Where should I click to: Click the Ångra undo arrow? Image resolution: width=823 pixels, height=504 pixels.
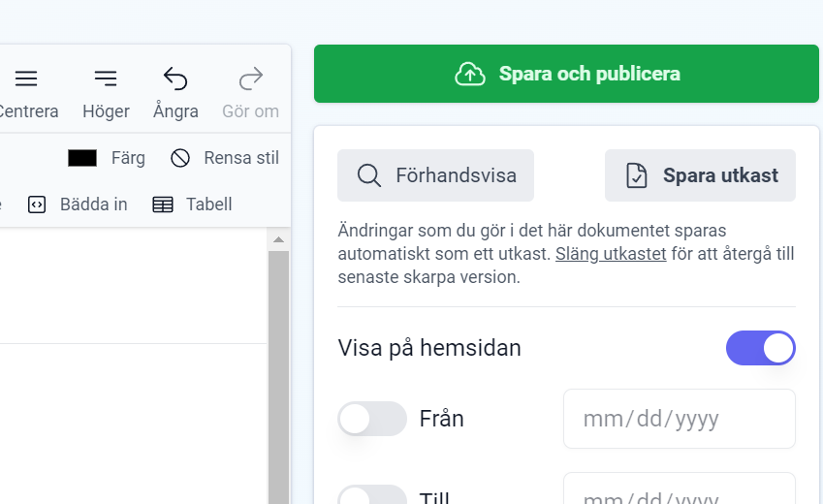tap(175, 79)
